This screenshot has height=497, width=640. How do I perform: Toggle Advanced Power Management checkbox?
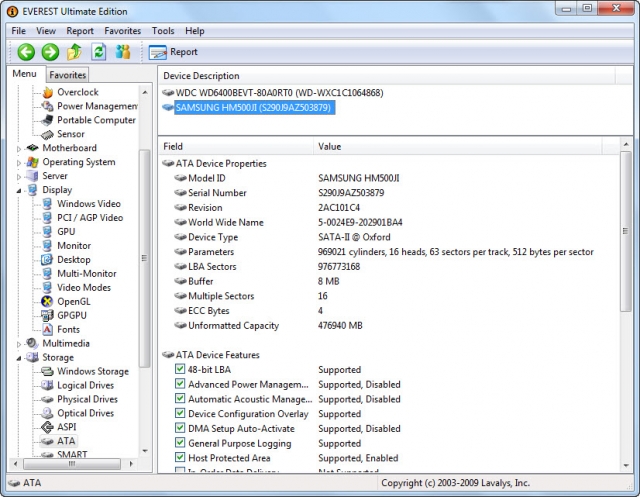pos(180,384)
